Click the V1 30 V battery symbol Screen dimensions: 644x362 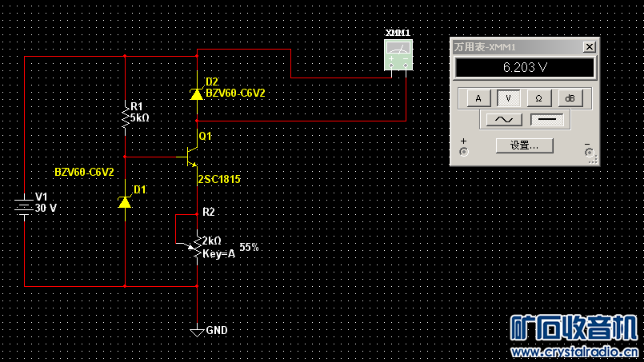(24, 207)
